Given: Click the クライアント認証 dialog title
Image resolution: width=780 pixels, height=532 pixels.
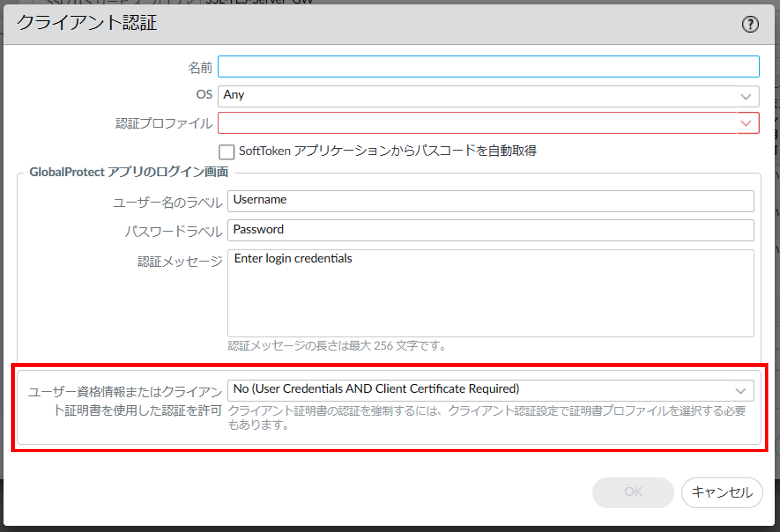Looking at the screenshot, I should [87, 23].
